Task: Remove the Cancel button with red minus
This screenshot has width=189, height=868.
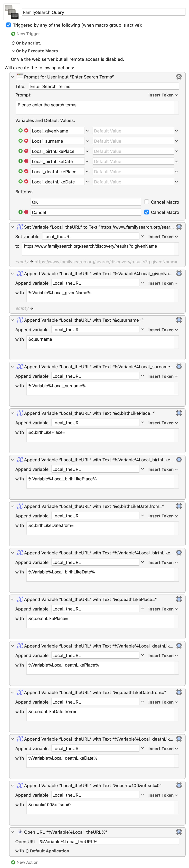Action: tap(26, 212)
